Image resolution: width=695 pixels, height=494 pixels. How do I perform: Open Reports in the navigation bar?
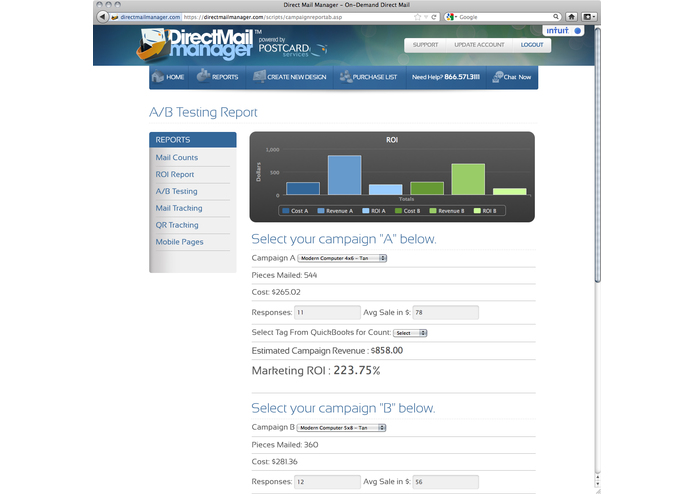click(217, 77)
